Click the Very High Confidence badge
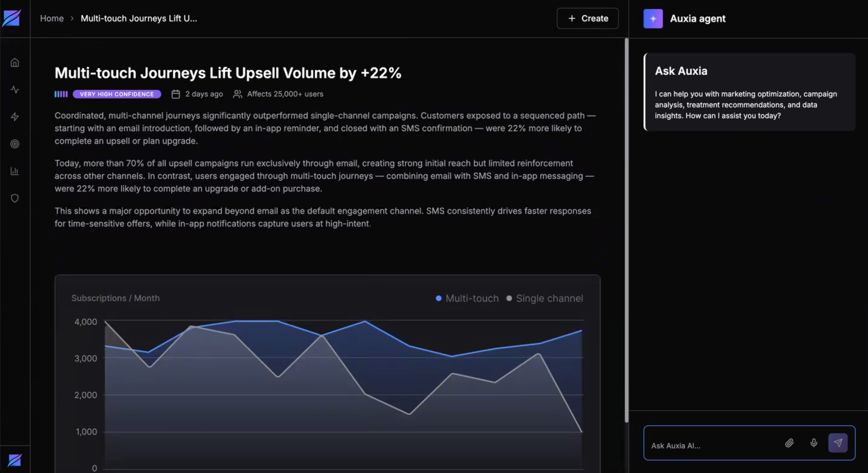 tap(117, 94)
